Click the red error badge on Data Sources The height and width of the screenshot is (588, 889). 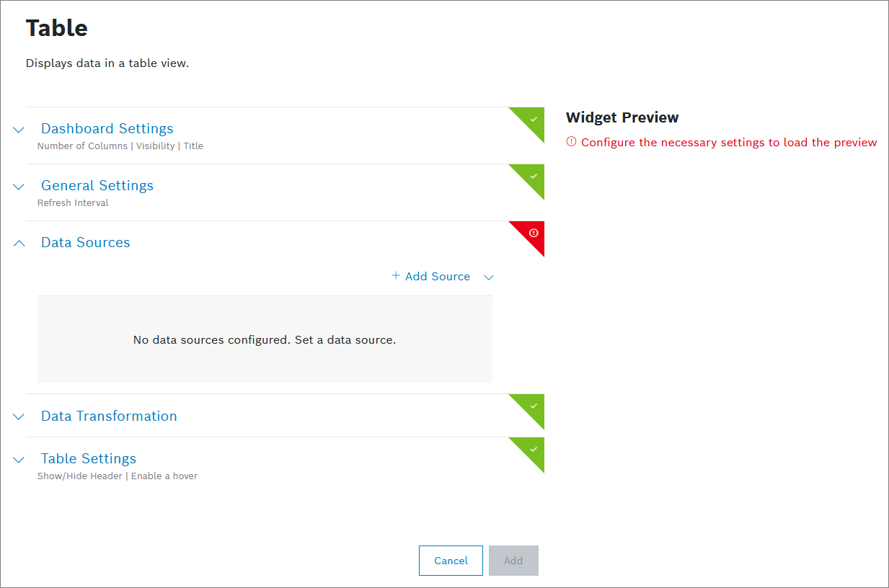pos(534,233)
